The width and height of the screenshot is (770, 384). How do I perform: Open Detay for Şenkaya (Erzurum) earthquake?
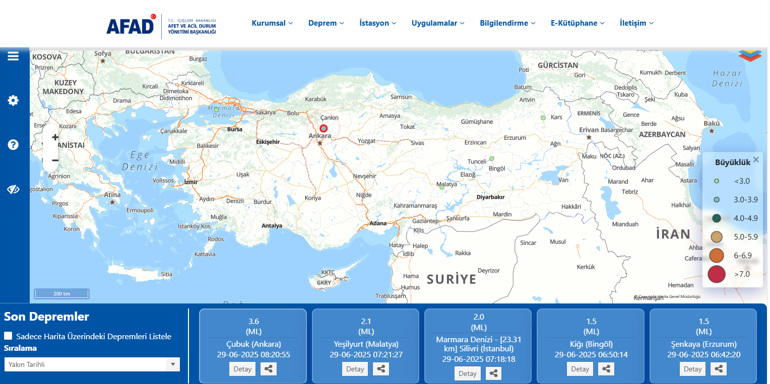pyautogui.click(x=693, y=369)
